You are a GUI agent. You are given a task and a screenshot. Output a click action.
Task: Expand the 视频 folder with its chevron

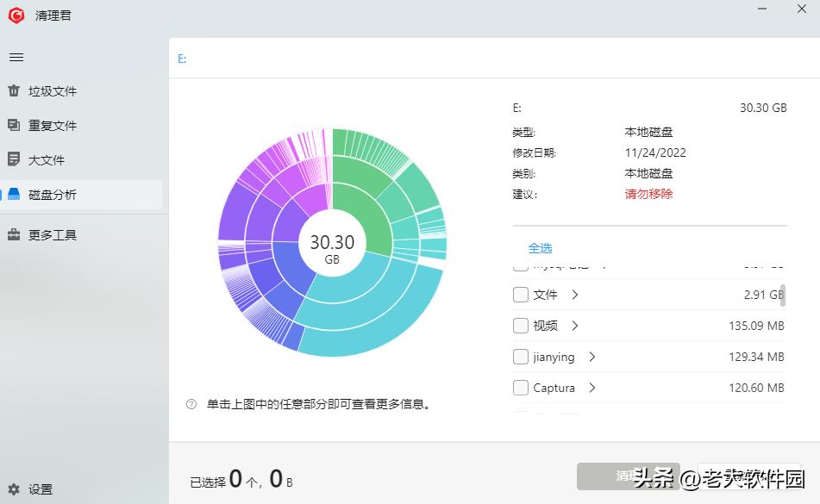[576, 326]
